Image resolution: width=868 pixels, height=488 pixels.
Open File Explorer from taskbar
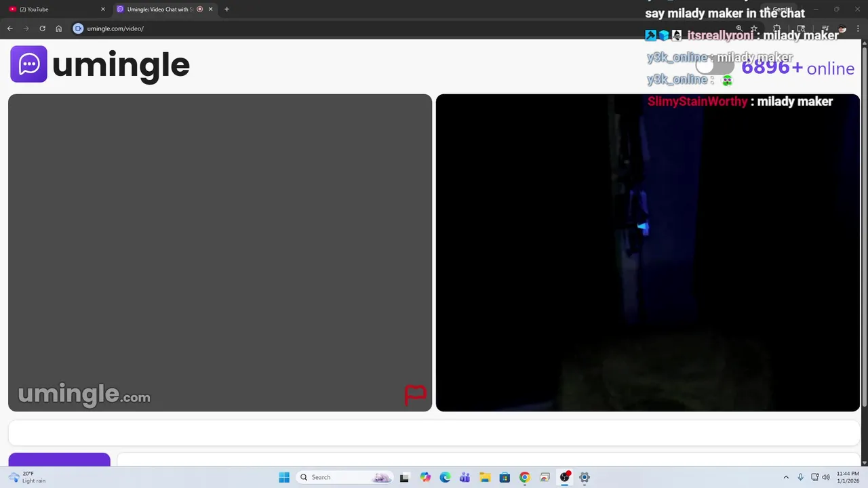tap(485, 477)
